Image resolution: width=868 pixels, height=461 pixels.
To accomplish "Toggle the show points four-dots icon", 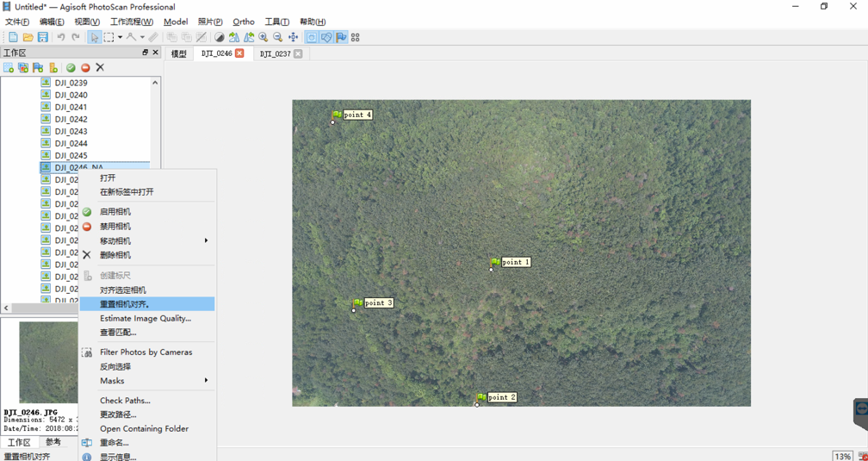I will coord(356,37).
